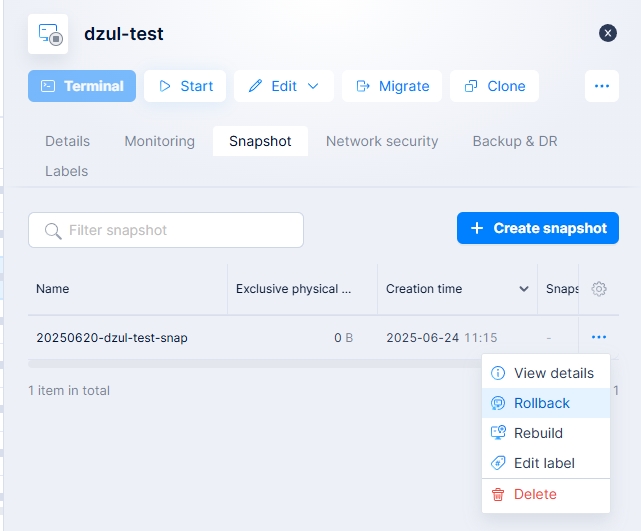Open the Backup & DR tab
Viewport: 641px width, 531px height.
(515, 141)
